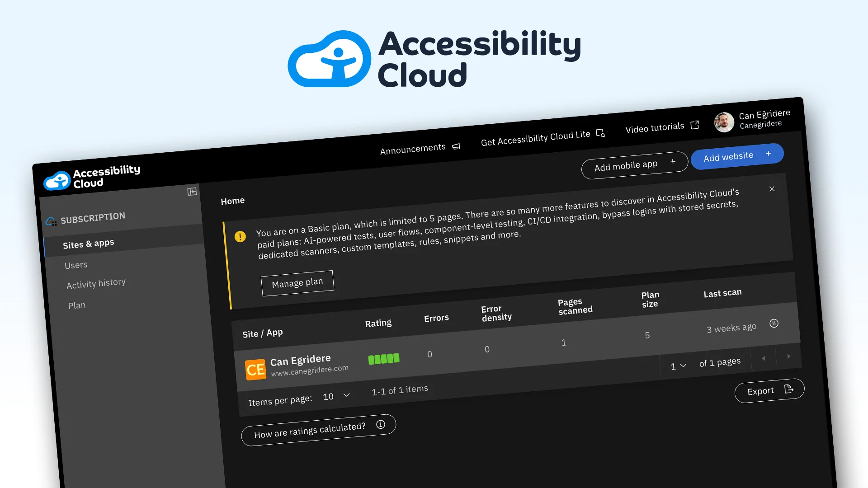The height and width of the screenshot is (488, 868).
Task: Click the Accessibility Cloud logo in the app header
Action: (92, 177)
